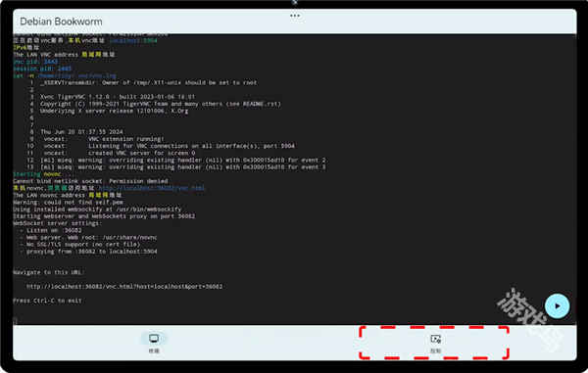Click the 'proxying from :36082 to localhost:5904' line
588x373 pixels.
pos(88,252)
